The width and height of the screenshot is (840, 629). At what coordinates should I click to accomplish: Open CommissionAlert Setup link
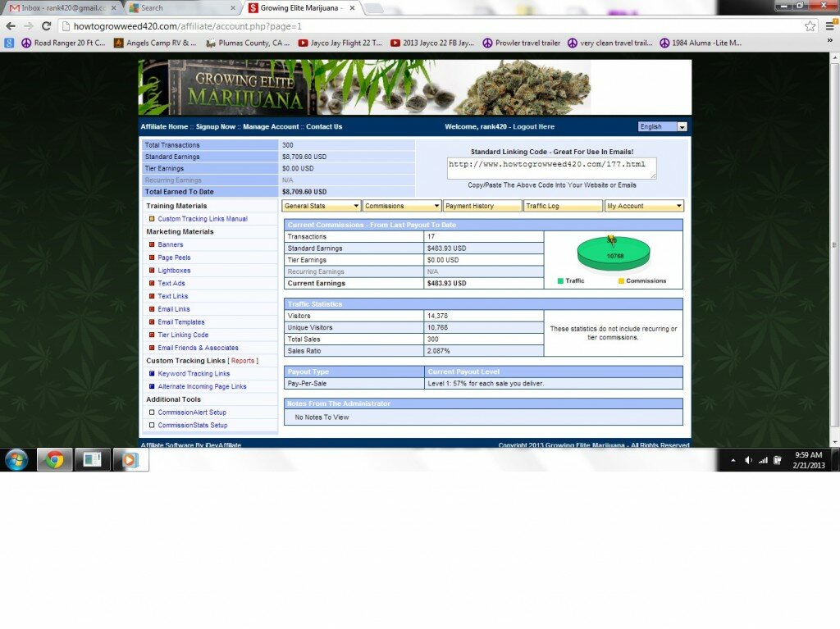[192, 412]
